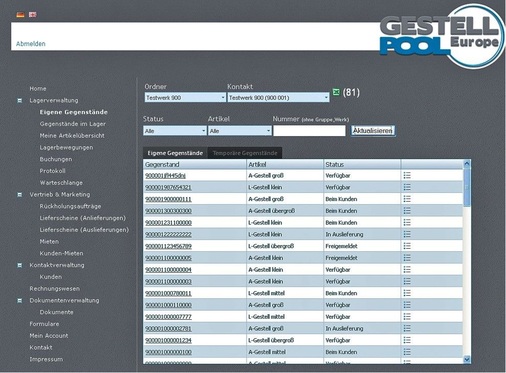Image resolution: width=506 pixels, height=373 pixels.
Task: Open the Kontakt dropdown
Action: pos(278,98)
